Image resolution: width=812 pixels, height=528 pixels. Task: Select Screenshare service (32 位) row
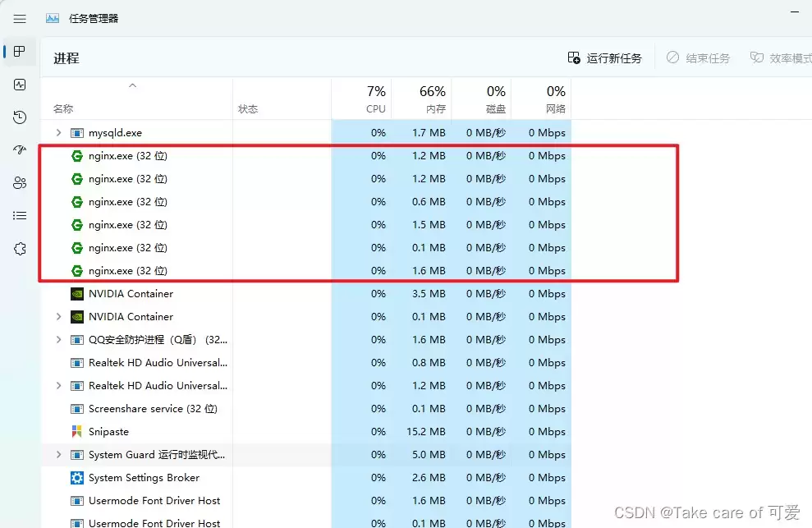click(305, 409)
